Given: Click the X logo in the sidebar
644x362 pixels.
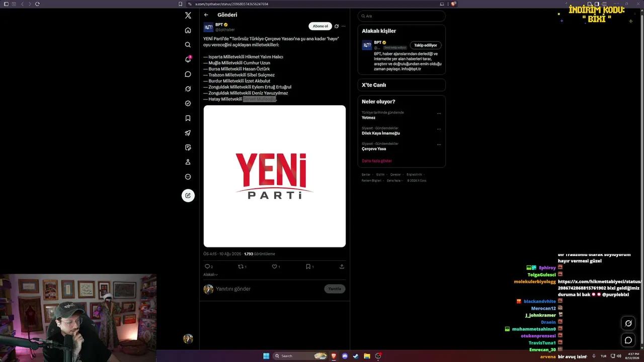Looking at the screenshot, I should pos(188,16).
